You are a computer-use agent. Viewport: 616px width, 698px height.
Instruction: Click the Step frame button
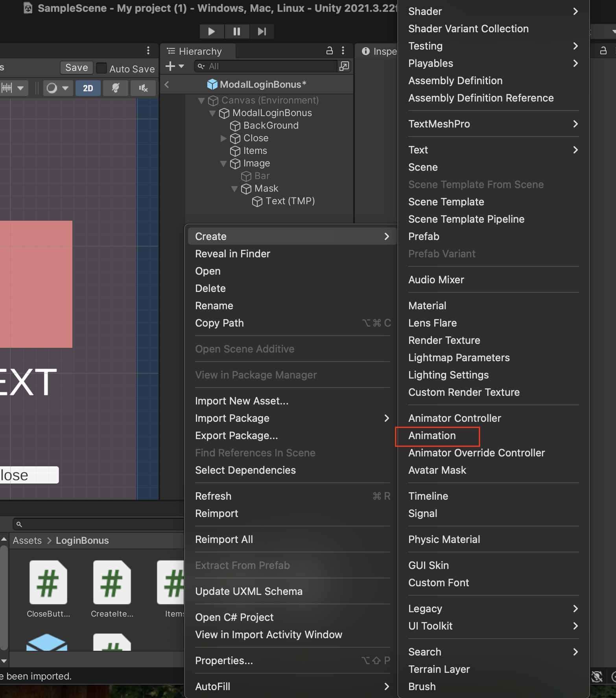[262, 31]
